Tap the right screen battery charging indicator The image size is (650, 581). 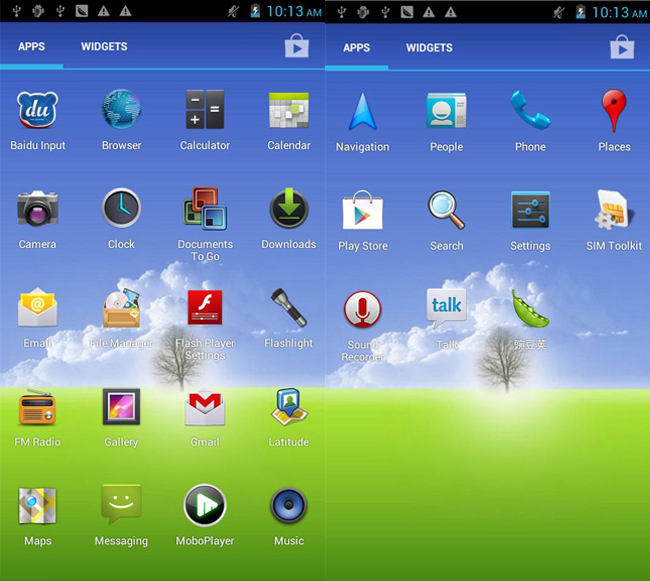pyautogui.click(x=581, y=12)
